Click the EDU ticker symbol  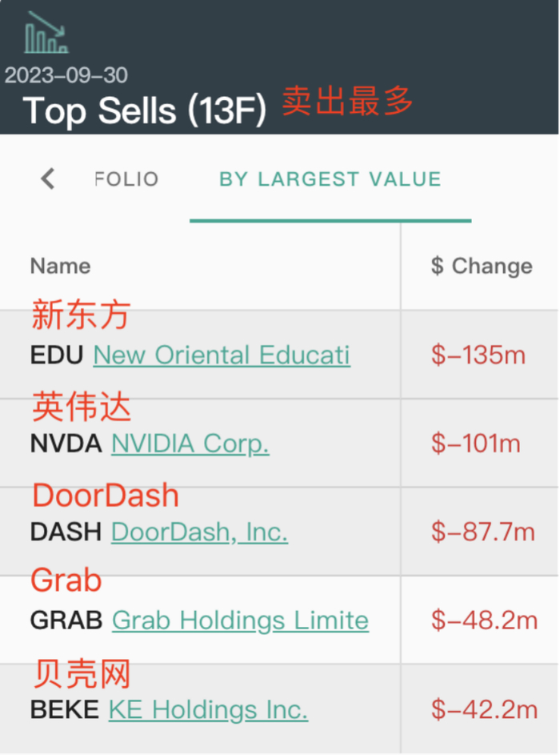(57, 355)
